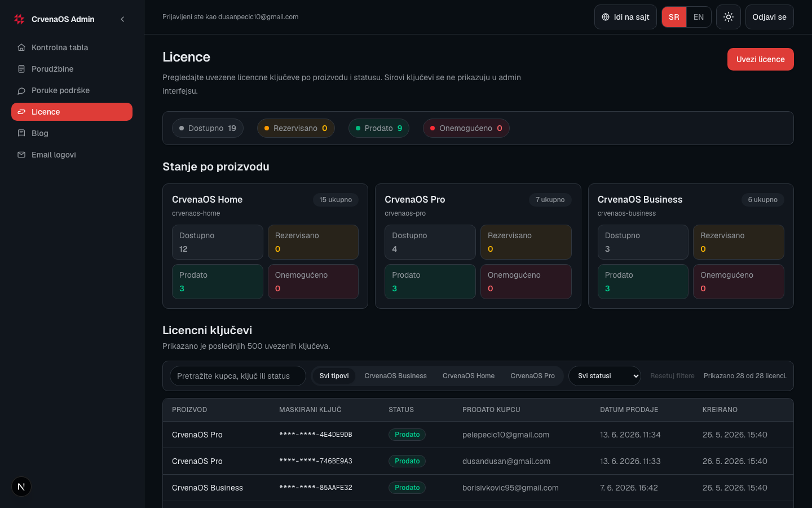The width and height of the screenshot is (812, 508).
Task: Click sale date 7. 6. 2026. 16:42
Action: coord(629,488)
